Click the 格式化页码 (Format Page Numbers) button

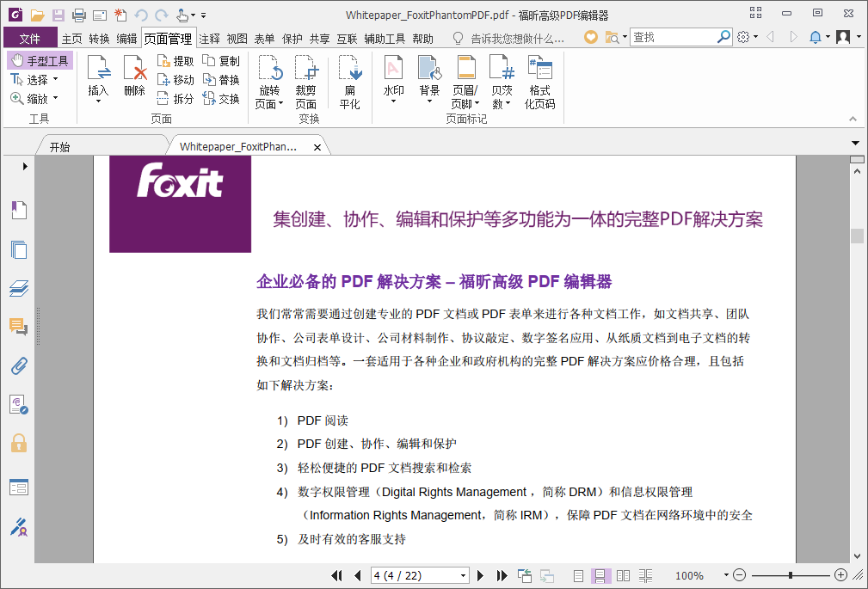point(540,81)
